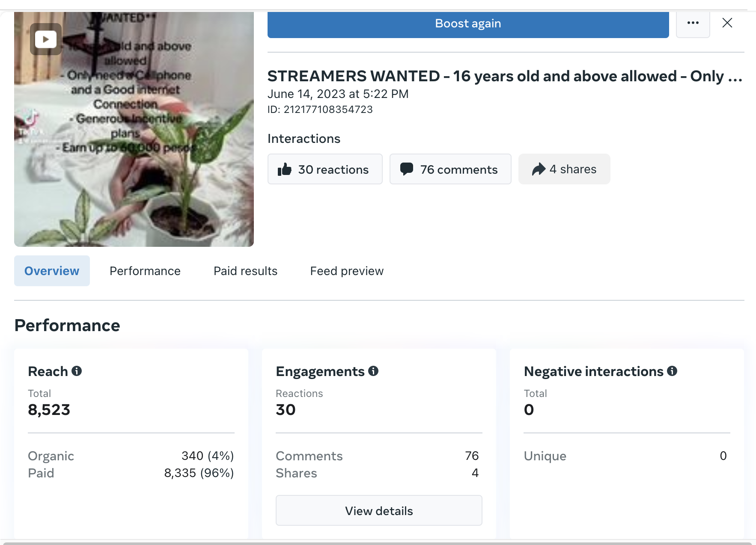The height and width of the screenshot is (545, 756).
Task: Switch to the Performance tab
Action: click(145, 271)
